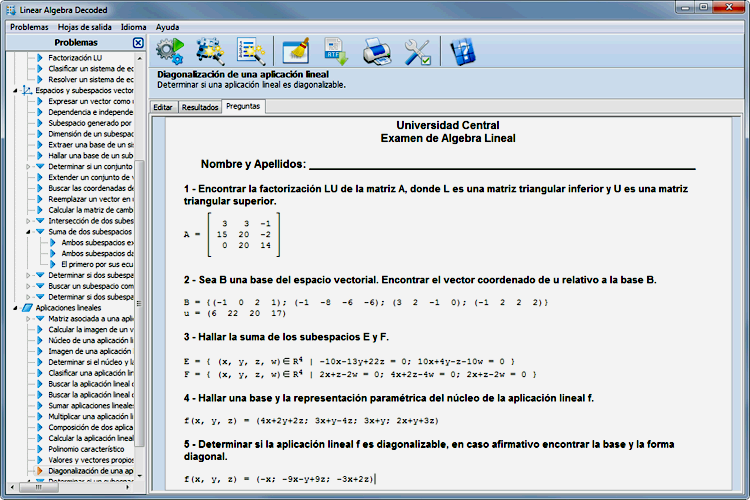
Task: Expand the Determinar si dos subespacios node above Buscar un subespacio
Action: [28, 275]
